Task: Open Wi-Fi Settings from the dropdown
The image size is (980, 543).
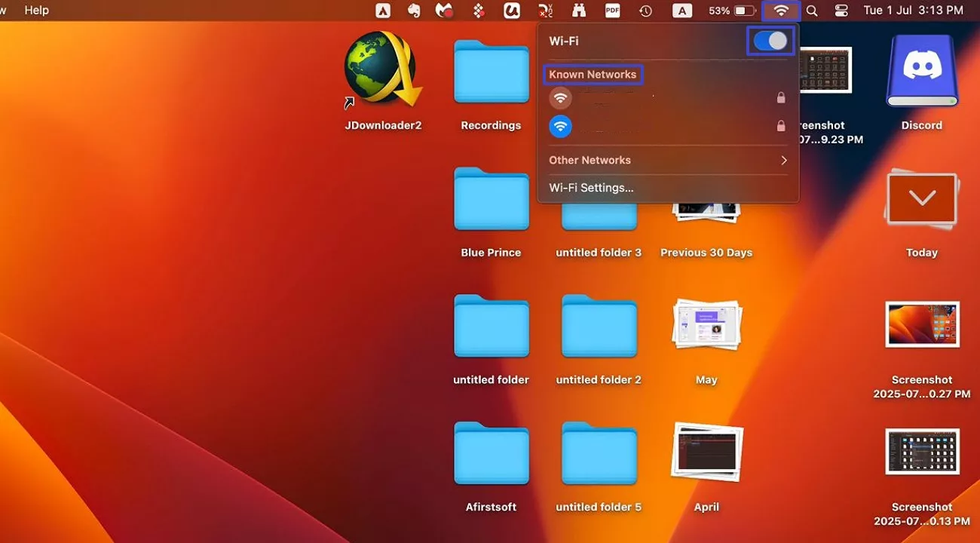Action: (591, 187)
